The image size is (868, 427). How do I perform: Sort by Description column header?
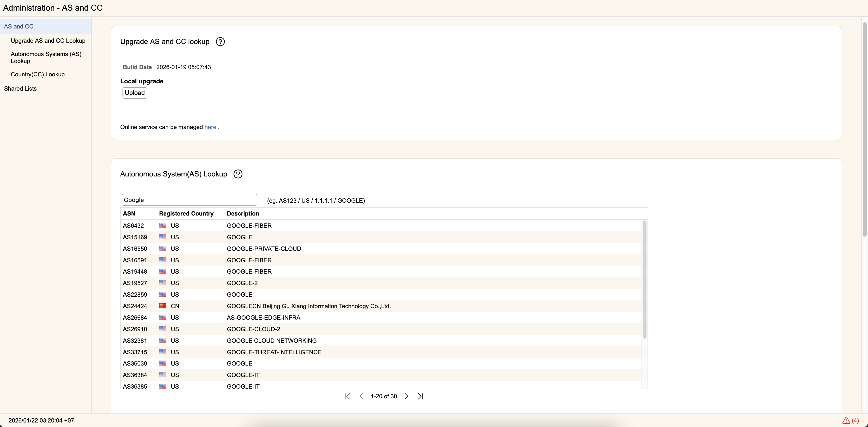[x=243, y=213]
